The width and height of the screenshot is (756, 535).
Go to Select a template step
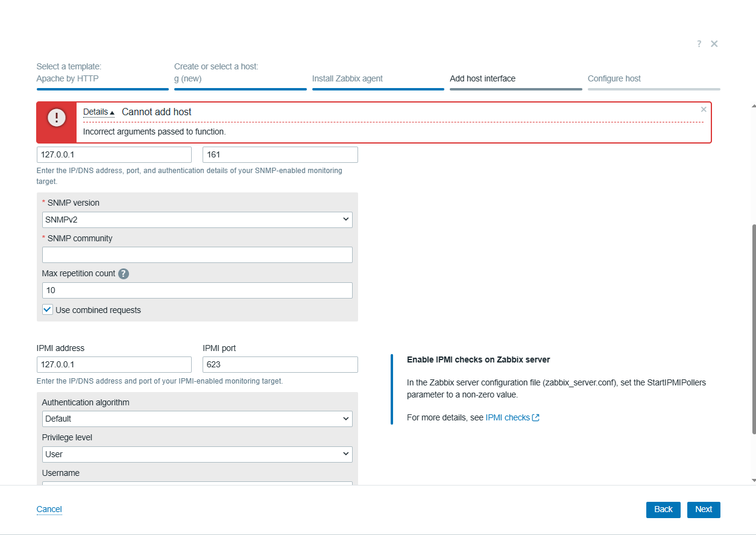pos(102,75)
